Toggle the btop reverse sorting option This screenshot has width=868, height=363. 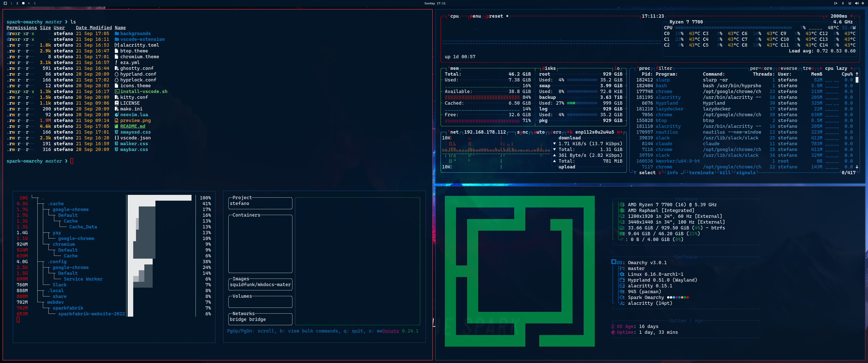[x=787, y=68]
